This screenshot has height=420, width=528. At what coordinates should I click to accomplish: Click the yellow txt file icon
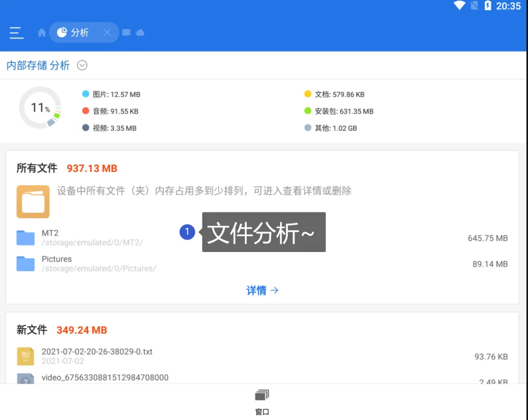coord(25,357)
